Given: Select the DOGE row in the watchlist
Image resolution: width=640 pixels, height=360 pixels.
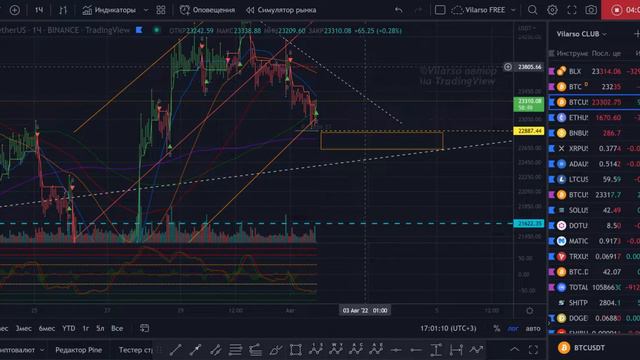Looking at the screenshot, I should 594,318.
